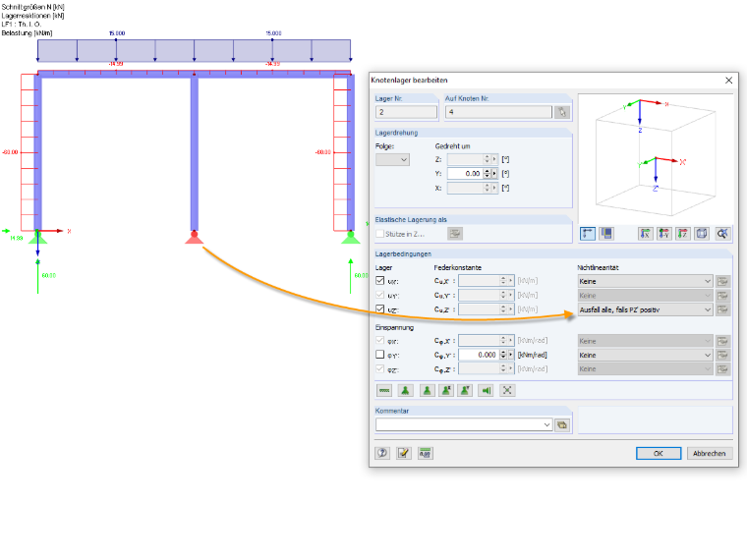Click the Auf Knoten Nr. field showing 4
The width and height of the screenshot is (747, 560).
click(498, 112)
